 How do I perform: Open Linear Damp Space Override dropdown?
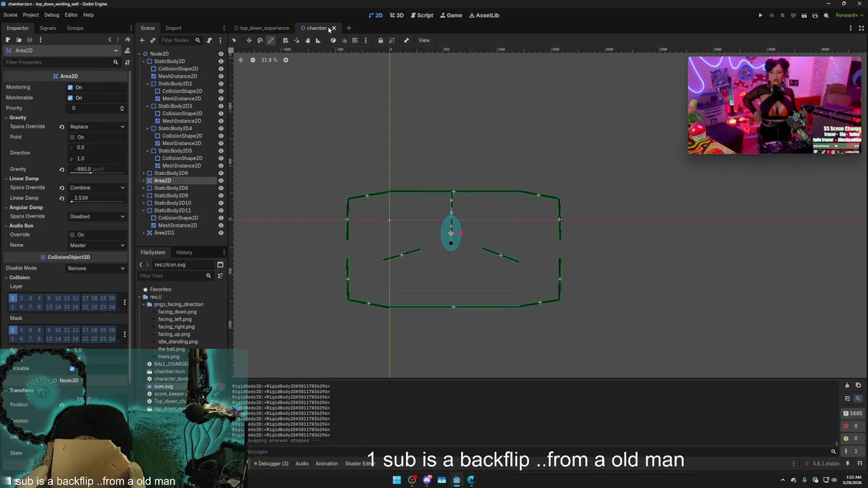tap(97, 188)
